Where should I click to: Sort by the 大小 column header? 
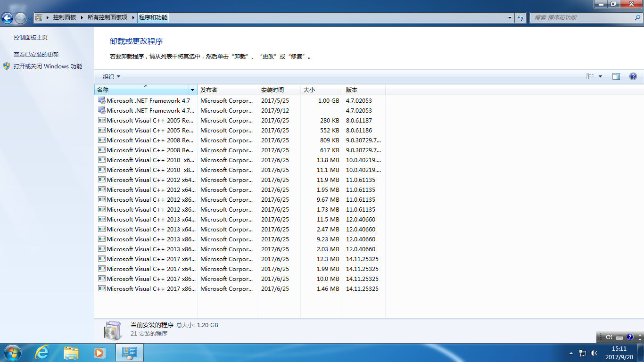(x=322, y=90)
